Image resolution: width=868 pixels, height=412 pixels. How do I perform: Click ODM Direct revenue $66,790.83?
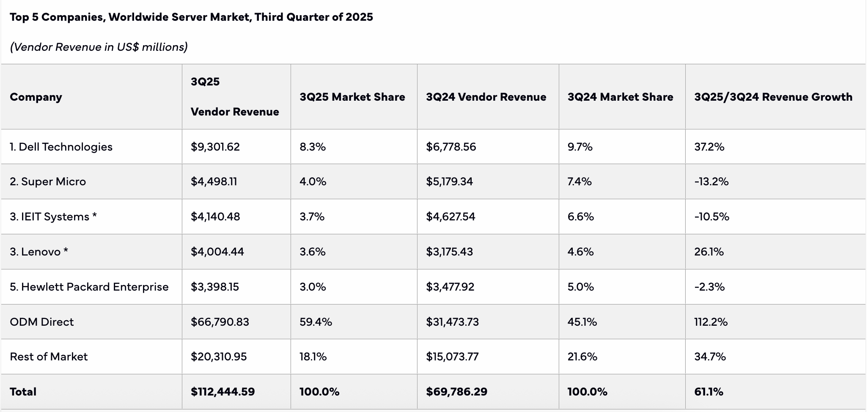coord(220,322)
